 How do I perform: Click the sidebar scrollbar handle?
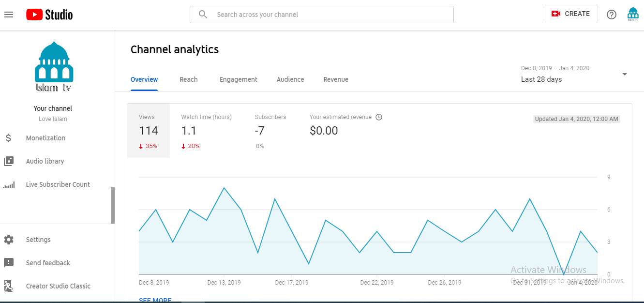pyautogui.click(x=113, y=205)
